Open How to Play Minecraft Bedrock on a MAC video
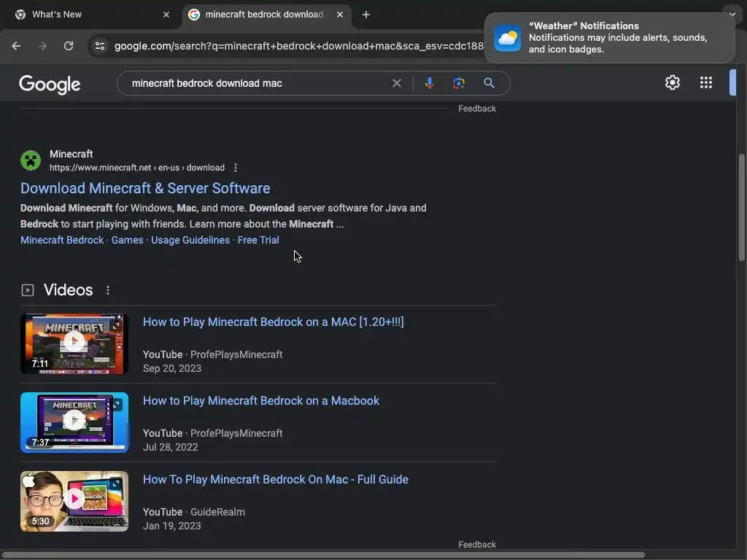 [274, 322]
